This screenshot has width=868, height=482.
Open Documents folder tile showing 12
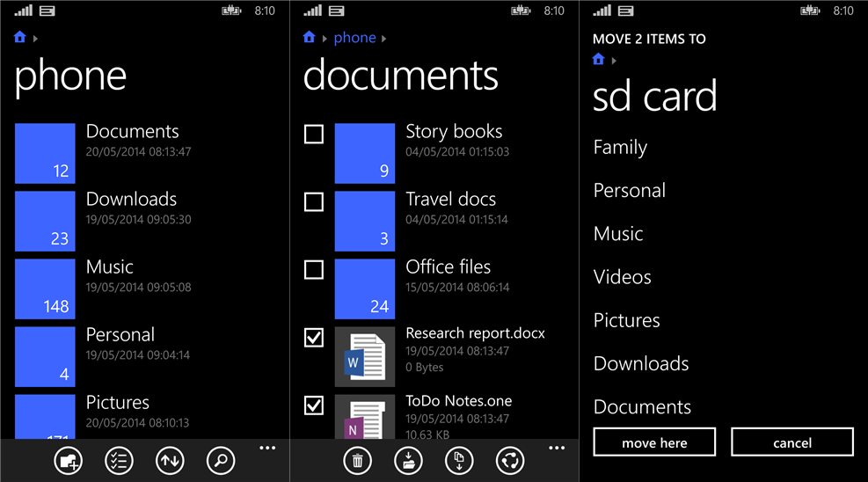click(45, 153)
